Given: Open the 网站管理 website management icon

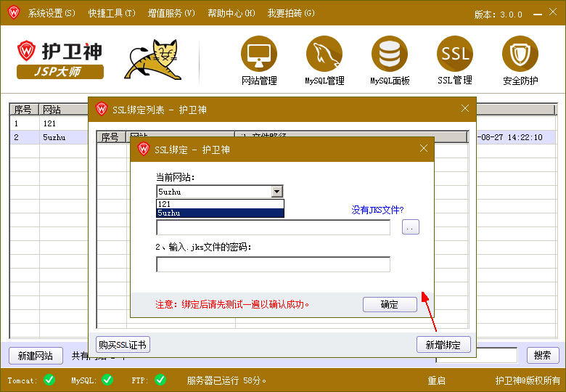Looking at the screenshot, I should point(259,54).
